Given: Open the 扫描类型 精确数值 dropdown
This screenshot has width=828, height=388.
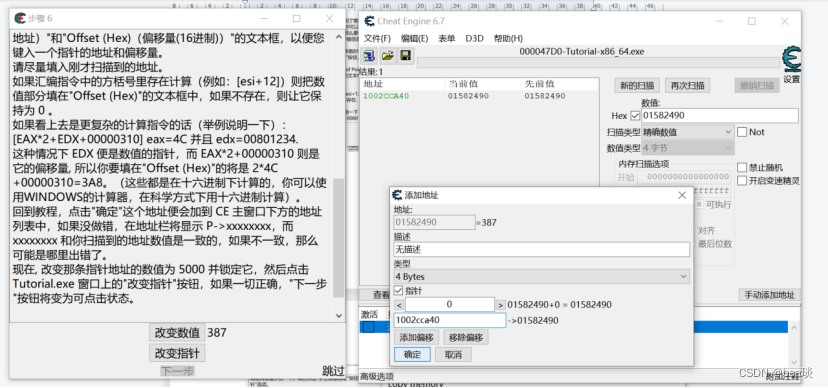Looking at the screenshot, I should click(x=688, y=132).
